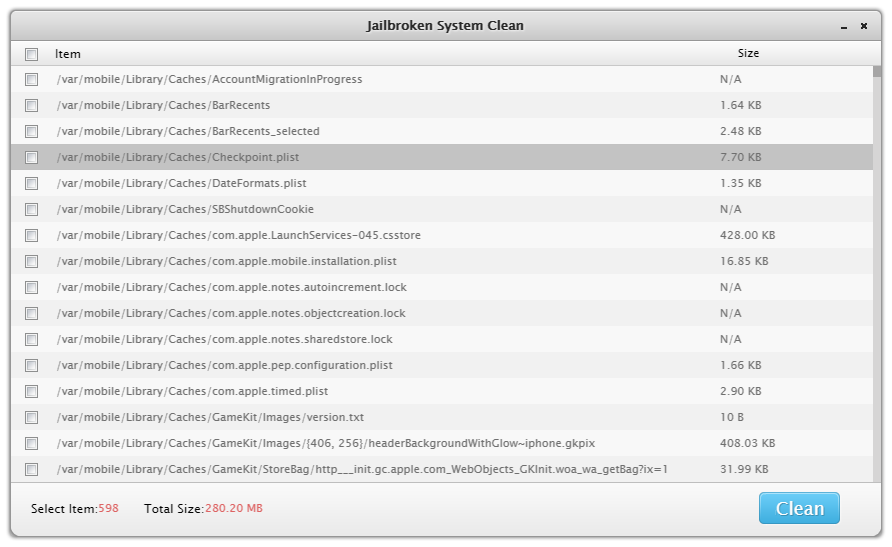The width and height of the screenshot is (892, 547).
Task: Sort list by Size column header
Action: point(747,53)
